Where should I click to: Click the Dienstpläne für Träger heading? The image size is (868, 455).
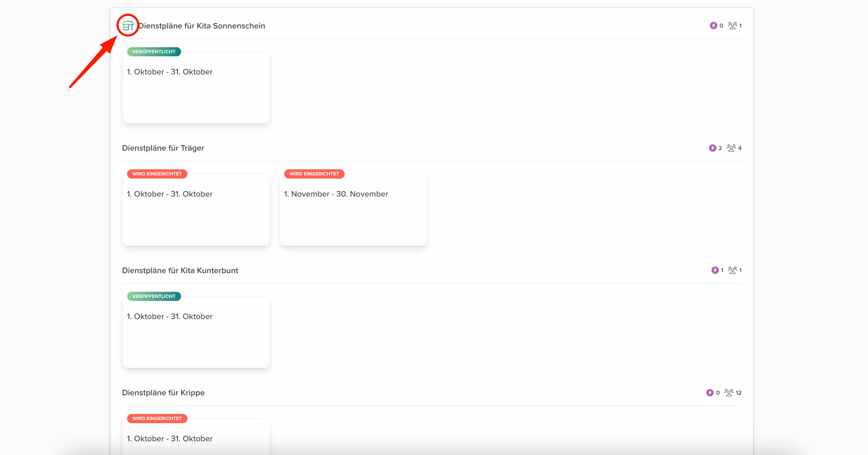(163, 148)
